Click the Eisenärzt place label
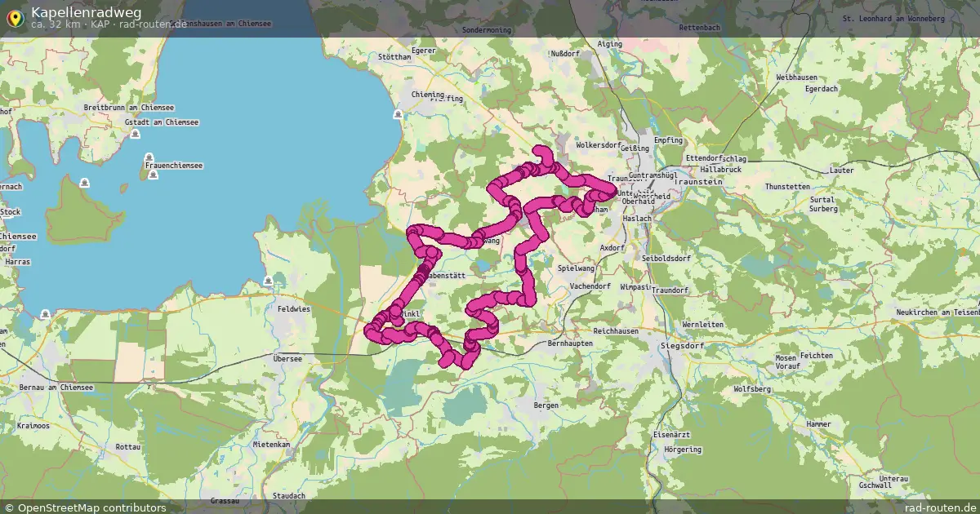Image resolution: width=980 pixels, height=514 pixels. [x=671, y=435]
